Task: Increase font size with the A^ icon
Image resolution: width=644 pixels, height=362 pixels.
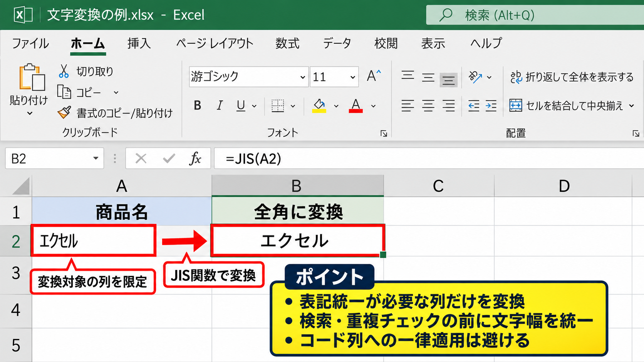Action: [374, 76]
